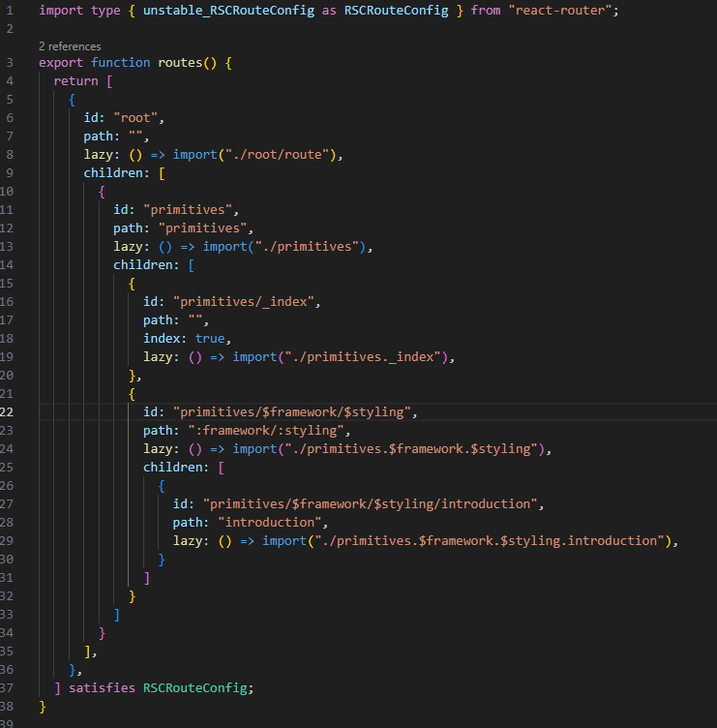The image size is (717, 728).
Task: Click the satisfies keyword
Action: [103, 688]
